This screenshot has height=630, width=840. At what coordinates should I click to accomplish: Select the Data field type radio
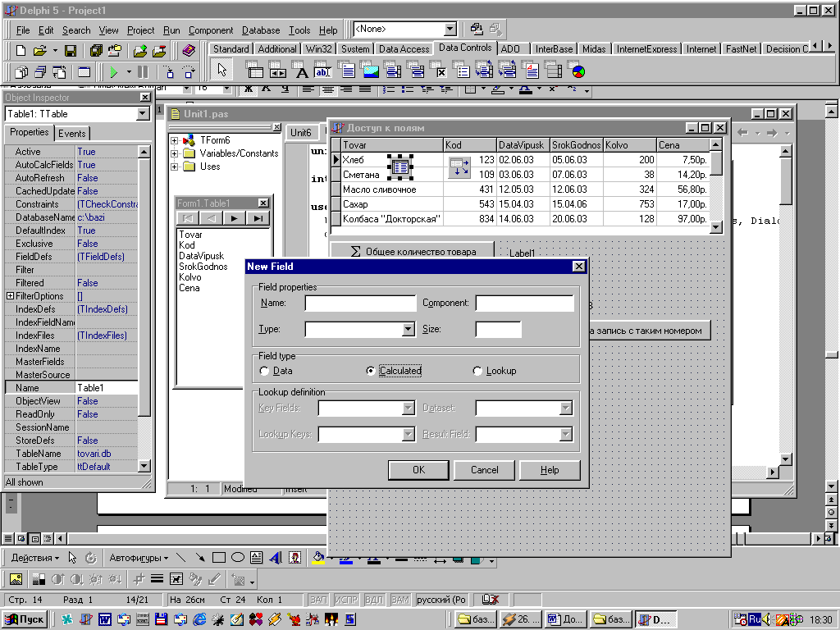(x=264, y=371)
